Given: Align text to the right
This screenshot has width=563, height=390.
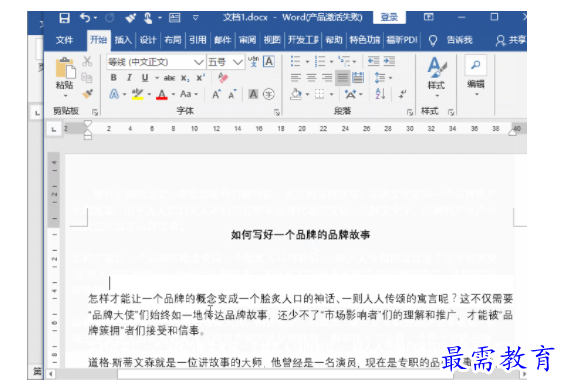Looking at the screenshot, I should click(x=327, y=77).
